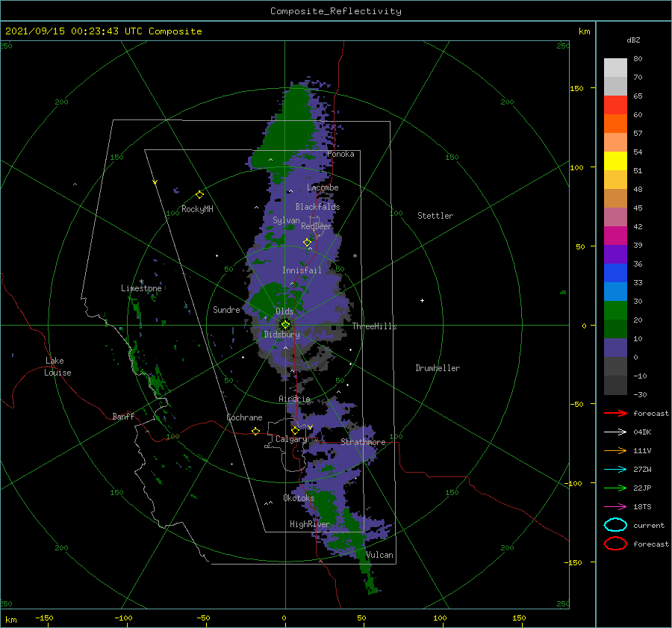Click the Innisfail city label
The height and width of the screenshot is (628, 672).
[302, 270]
